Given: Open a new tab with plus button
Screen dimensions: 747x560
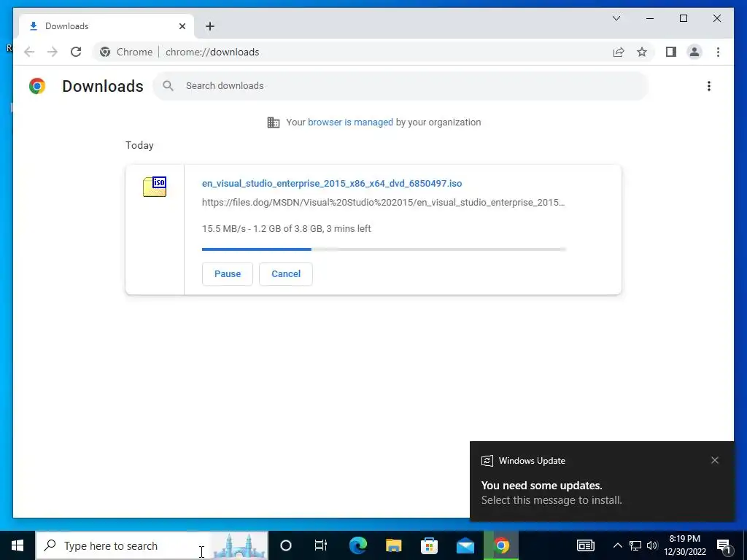Looking at the screenshot, I should click(209, 26).
